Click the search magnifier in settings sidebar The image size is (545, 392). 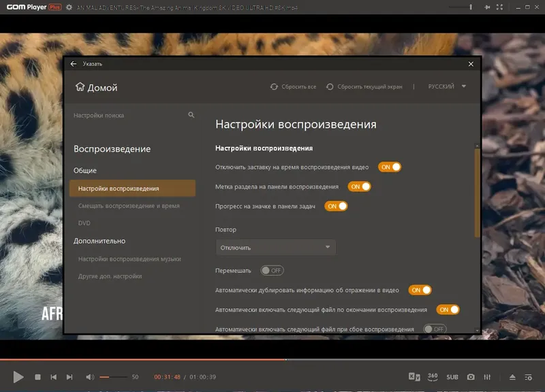190,115
